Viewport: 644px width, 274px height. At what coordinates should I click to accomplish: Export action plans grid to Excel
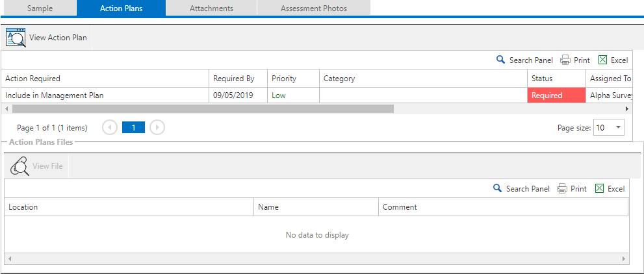coord(613,60)
